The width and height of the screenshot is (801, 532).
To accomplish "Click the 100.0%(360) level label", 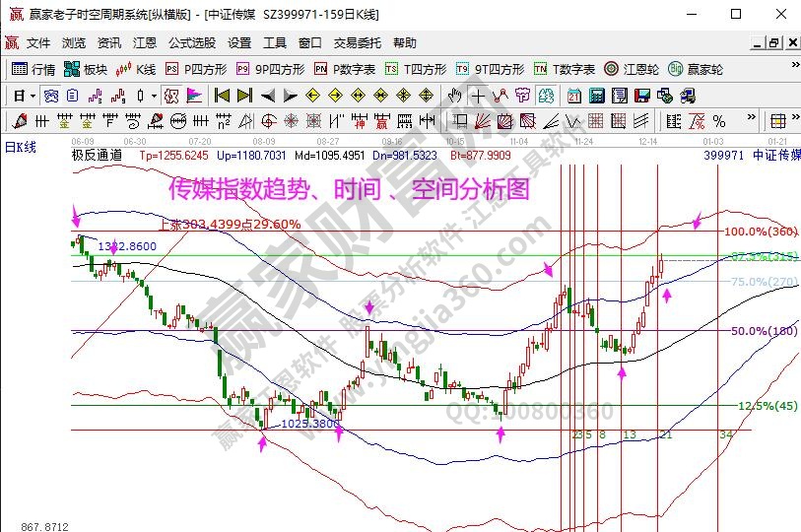I will 761,231.
